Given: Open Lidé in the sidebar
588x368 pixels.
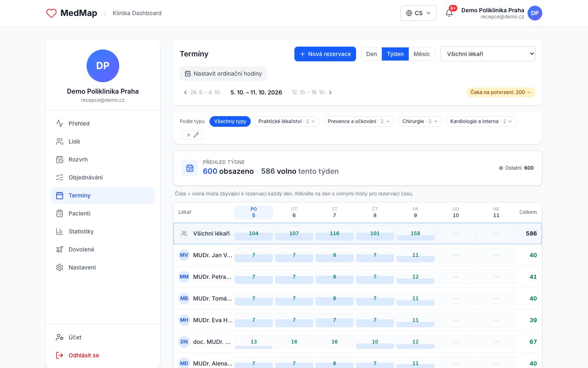Looking at the screenshot, I should [103, 141].
